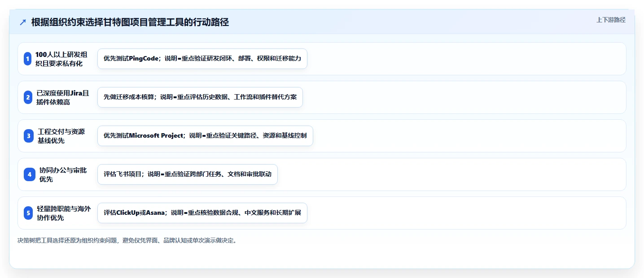Click the 先做迁移成本核算 recommendation box
Screen dimensions: 644x278
click(x=200, y=97)
